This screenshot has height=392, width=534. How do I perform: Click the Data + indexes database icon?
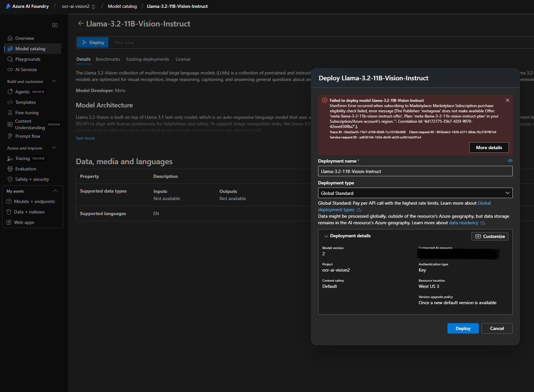pos(9,212)
